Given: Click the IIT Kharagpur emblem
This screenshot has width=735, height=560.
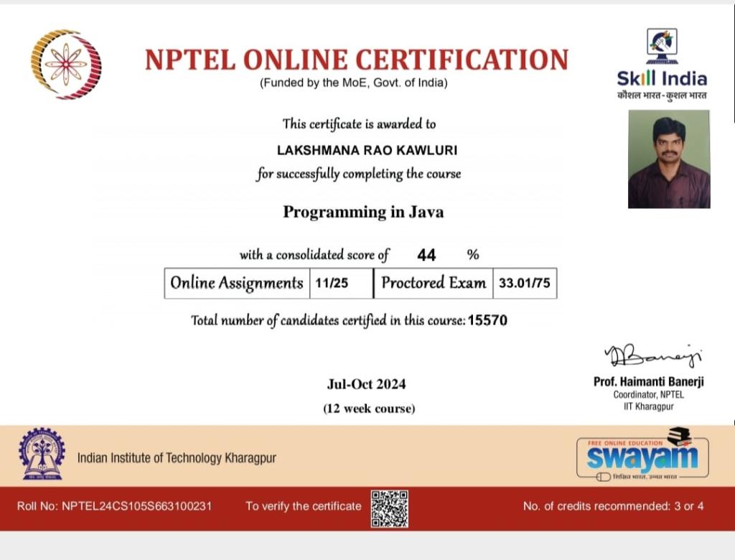Looking at the screenshot, I should tap(42, 454).
